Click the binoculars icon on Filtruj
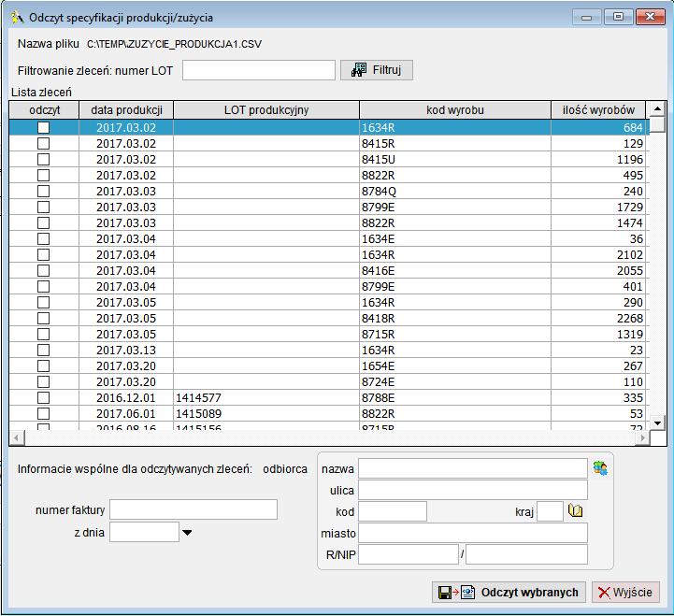Image resolution: width=674 pixels, height=616 pixels. point(359,69)
